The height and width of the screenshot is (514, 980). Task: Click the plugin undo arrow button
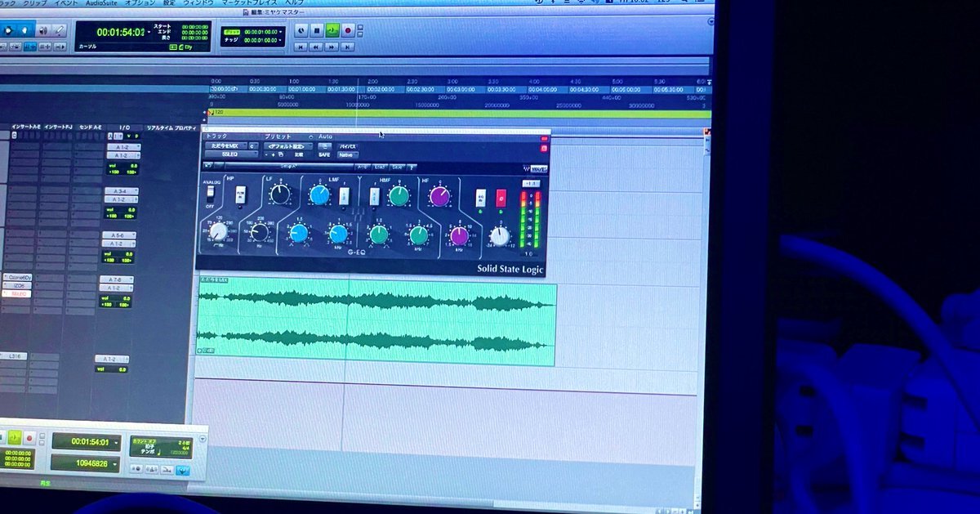(x=208, y=165)
